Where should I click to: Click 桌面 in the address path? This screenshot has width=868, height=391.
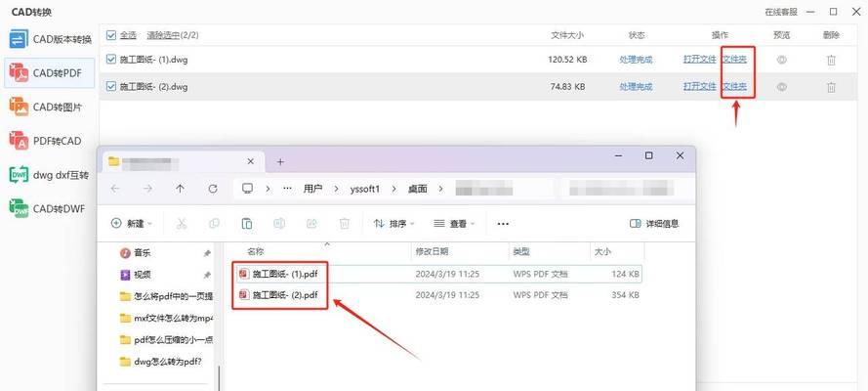pos(417,189)
